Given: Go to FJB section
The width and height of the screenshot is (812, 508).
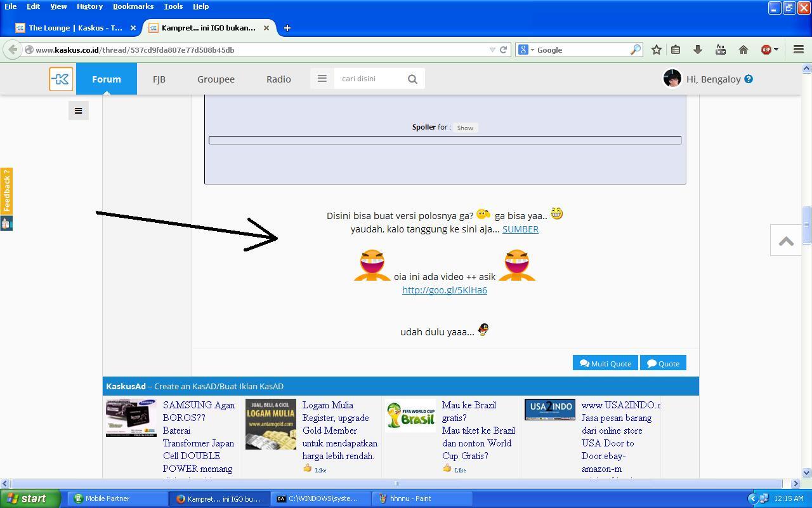Looking at the screenshot, I should (x=159, y=79).
